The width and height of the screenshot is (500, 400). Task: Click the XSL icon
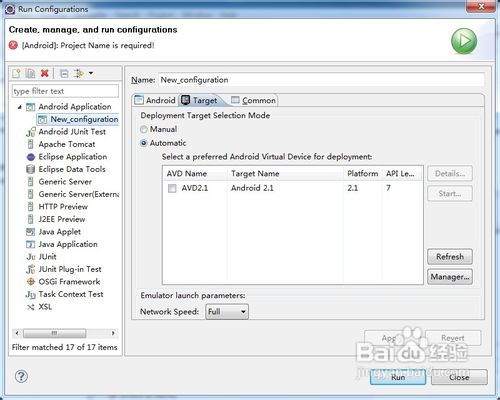[x=30, y=307]
